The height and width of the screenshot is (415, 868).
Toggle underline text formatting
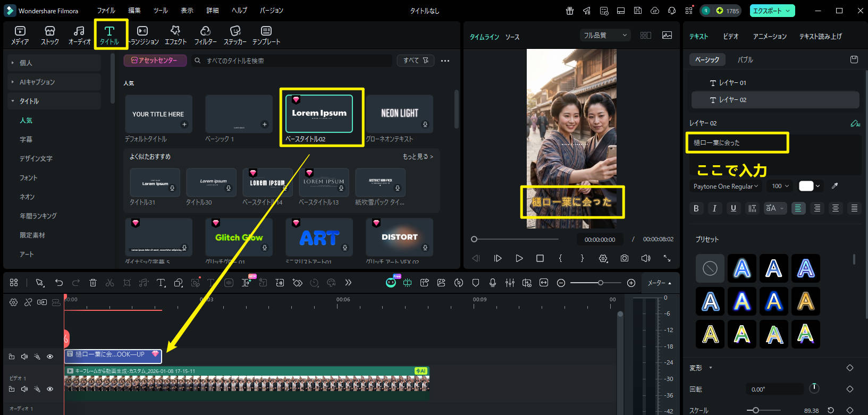(734, 208)
